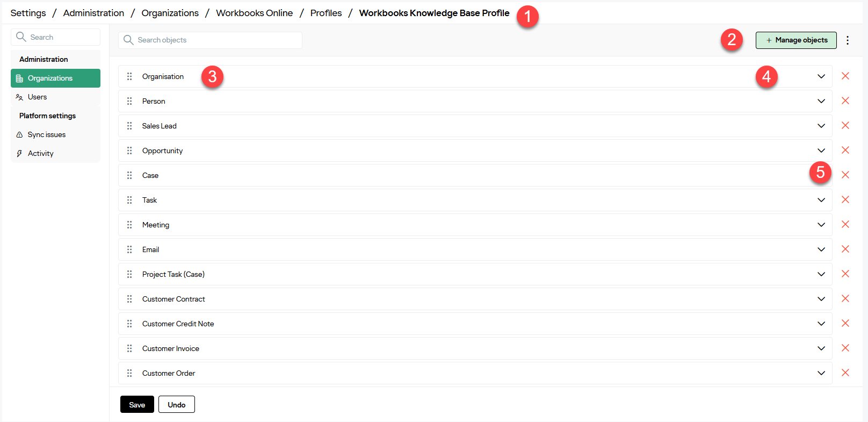The height and width of the screenshot is (422, 868).
Task: Click the drag handle on Email row
Action: (129, 249)
